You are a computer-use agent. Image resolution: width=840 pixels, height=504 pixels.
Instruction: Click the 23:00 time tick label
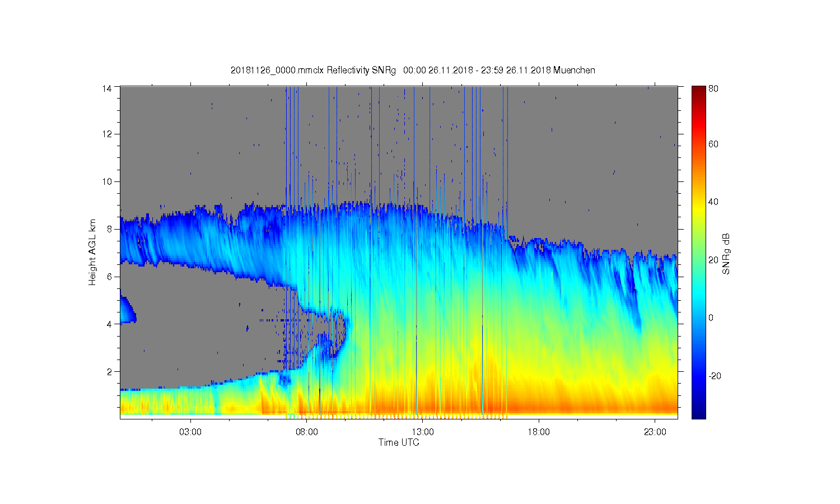655,432
